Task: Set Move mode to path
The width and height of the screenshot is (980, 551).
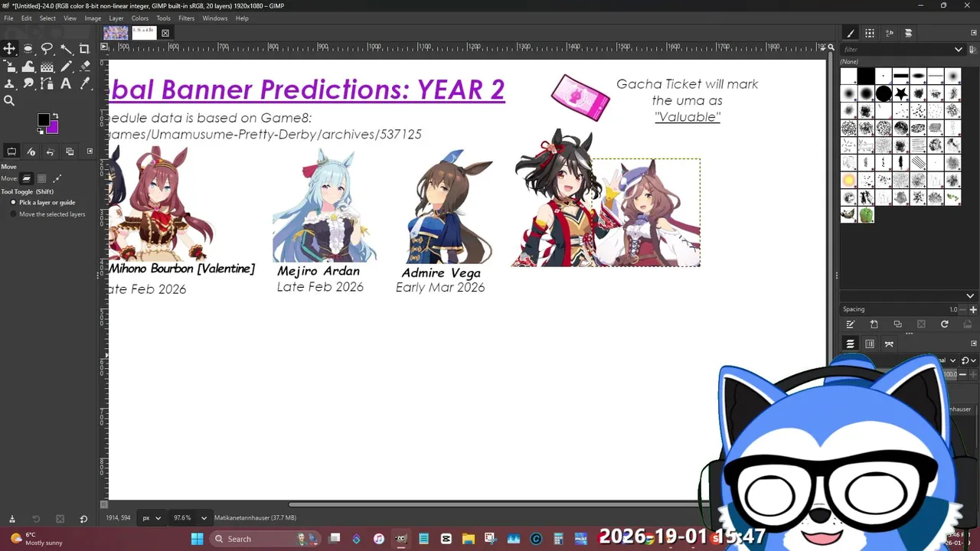Action: [57, 178]
